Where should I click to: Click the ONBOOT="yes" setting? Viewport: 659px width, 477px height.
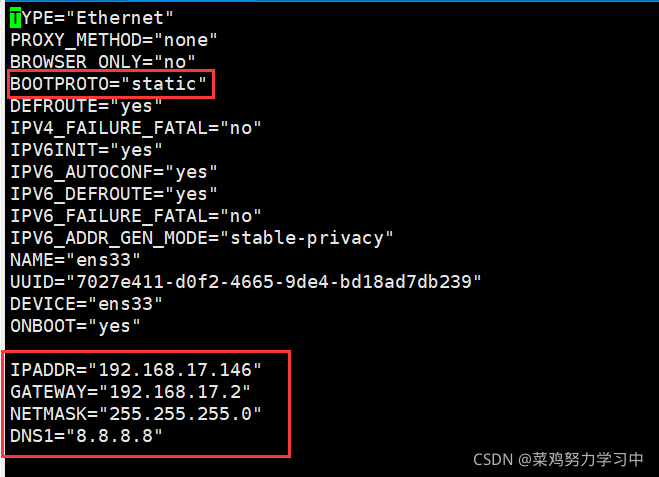tap(75, 325)
